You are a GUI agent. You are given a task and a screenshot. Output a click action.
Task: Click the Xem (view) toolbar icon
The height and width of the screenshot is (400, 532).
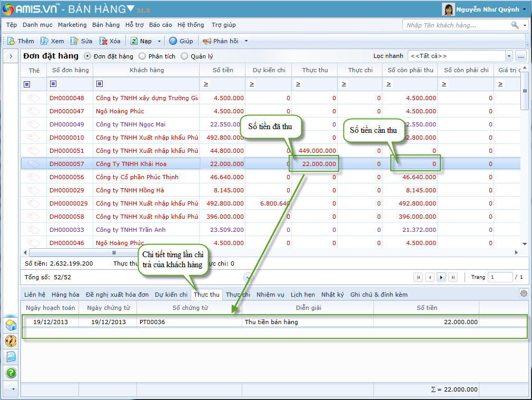tap(45, 41)
